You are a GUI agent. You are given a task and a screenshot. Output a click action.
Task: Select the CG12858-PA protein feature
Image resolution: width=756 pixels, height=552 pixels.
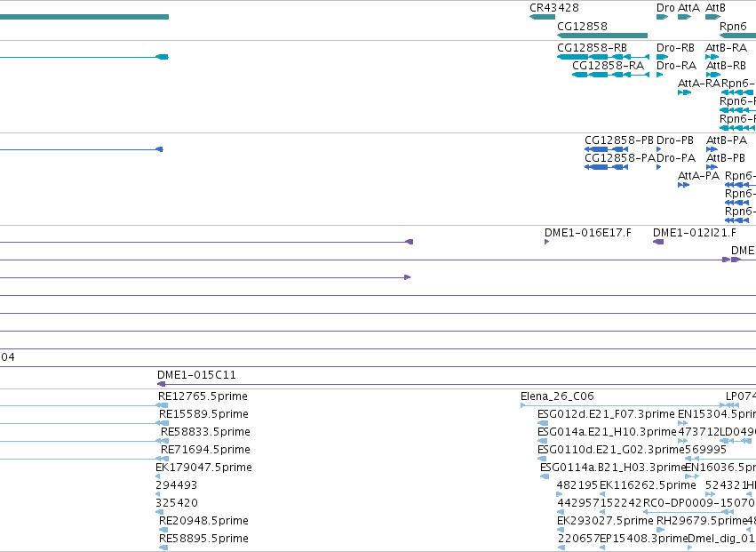(x=606, y=167)
